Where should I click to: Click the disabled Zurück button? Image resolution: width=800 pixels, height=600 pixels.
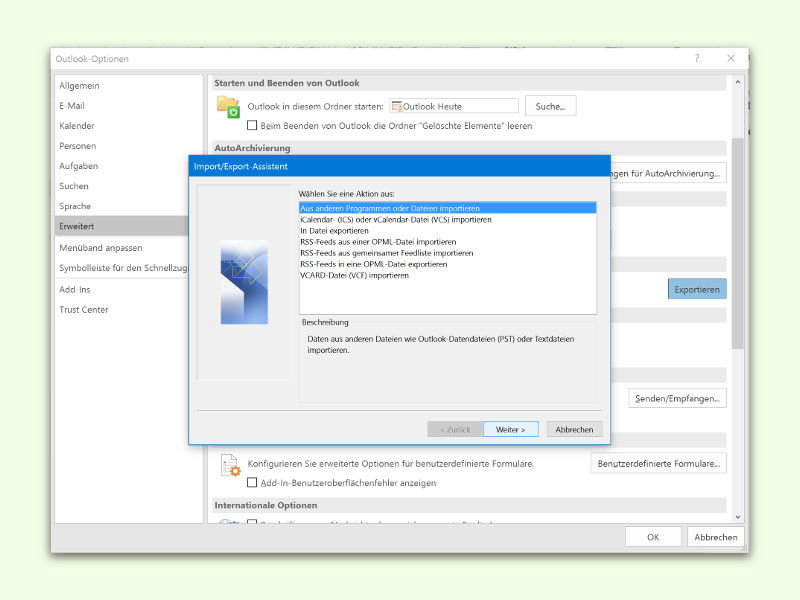click(455, 430)
